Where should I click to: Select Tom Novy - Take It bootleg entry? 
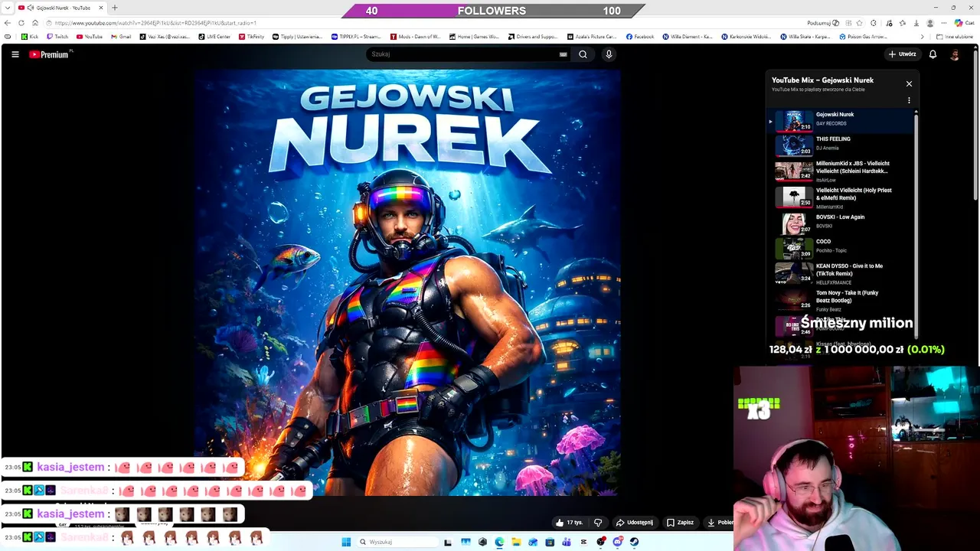pyautogui.click(x=841, y=299)
